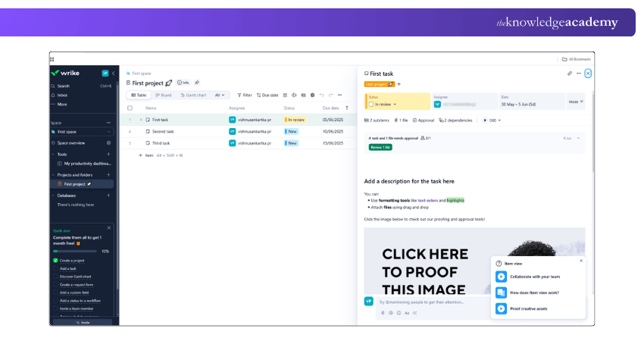Open the user profile avatar in sidebar header
The height and width of the screenshot is (341, 644).
[x=105, y=74]
